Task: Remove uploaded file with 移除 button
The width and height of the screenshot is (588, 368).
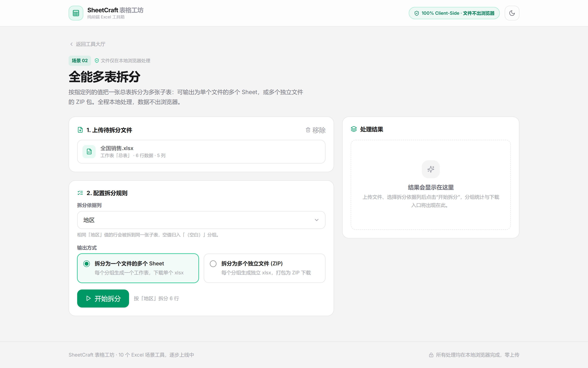Action: click(315, 130)
